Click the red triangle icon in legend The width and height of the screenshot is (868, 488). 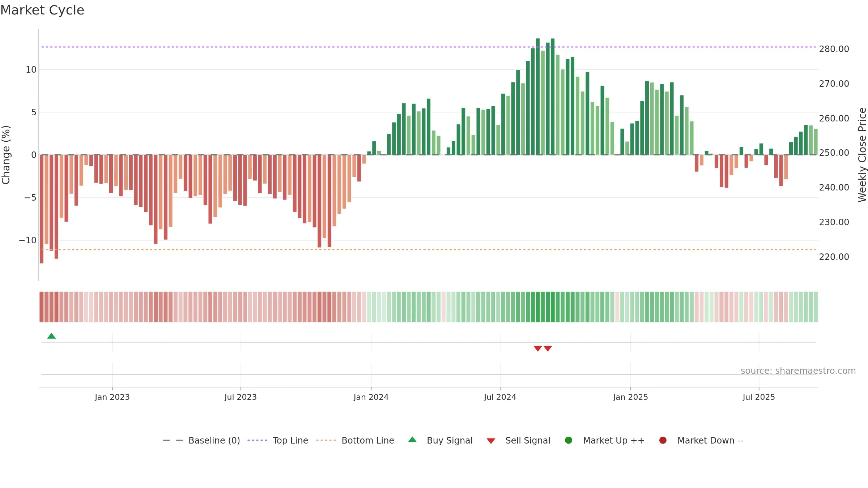point(491,441)
